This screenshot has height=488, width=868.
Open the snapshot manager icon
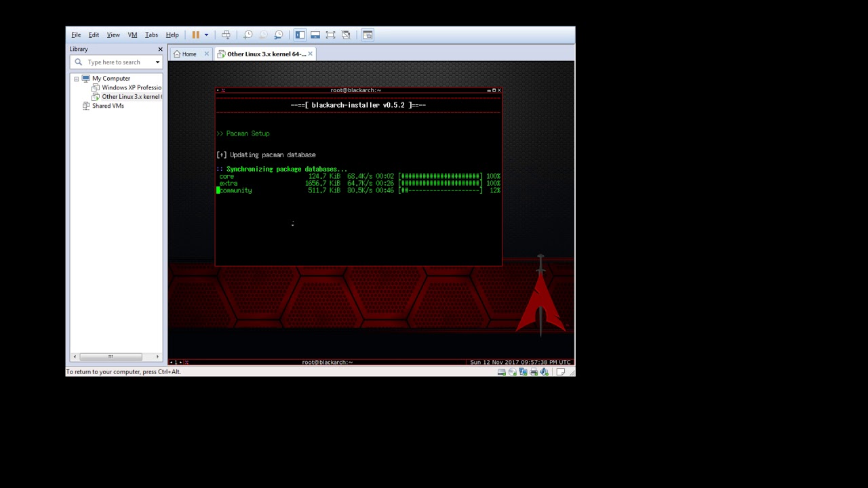[x=279, y=35]
